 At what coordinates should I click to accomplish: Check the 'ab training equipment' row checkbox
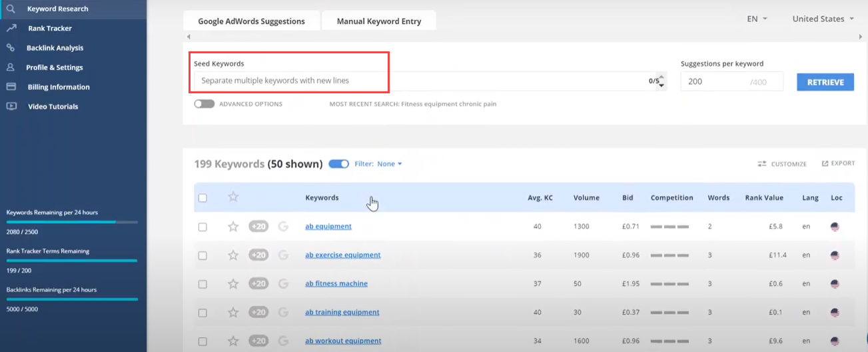pyautogui.click(x=203, y=313)
